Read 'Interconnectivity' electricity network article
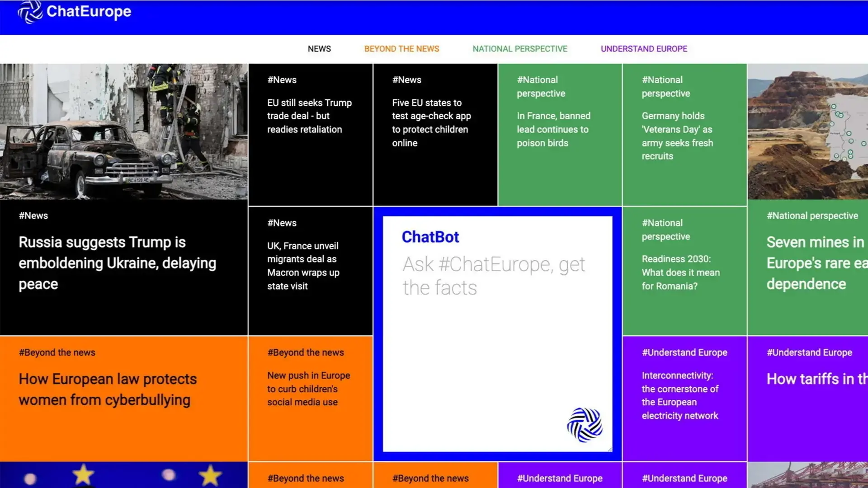Image resolution: width=868 pixels, height=488 pixels. 679,395
